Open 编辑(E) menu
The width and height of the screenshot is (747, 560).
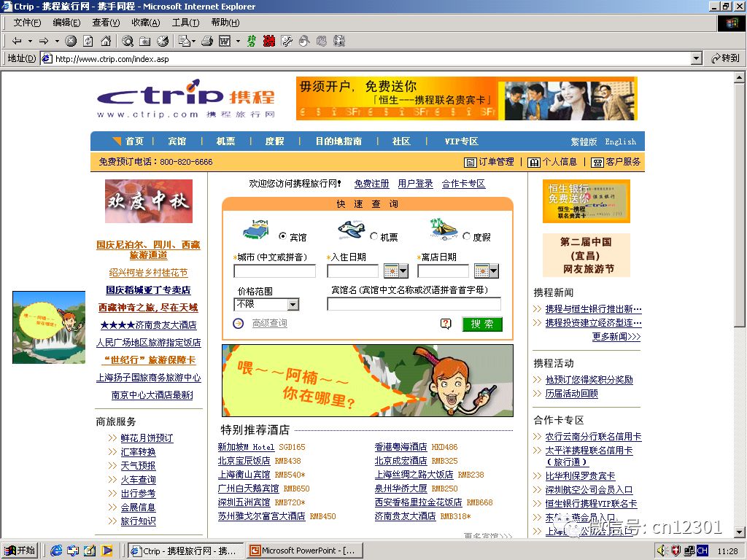(66, 23)
